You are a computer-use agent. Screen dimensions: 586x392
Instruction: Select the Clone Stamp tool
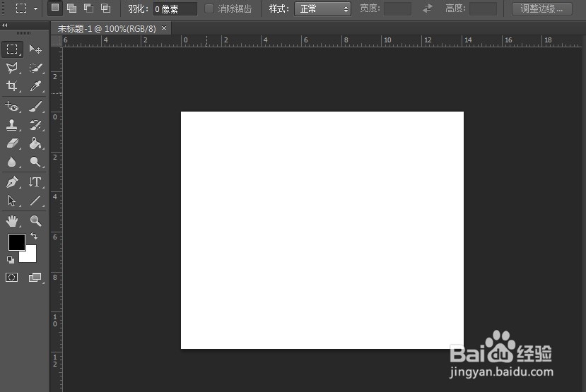point(12,125)
